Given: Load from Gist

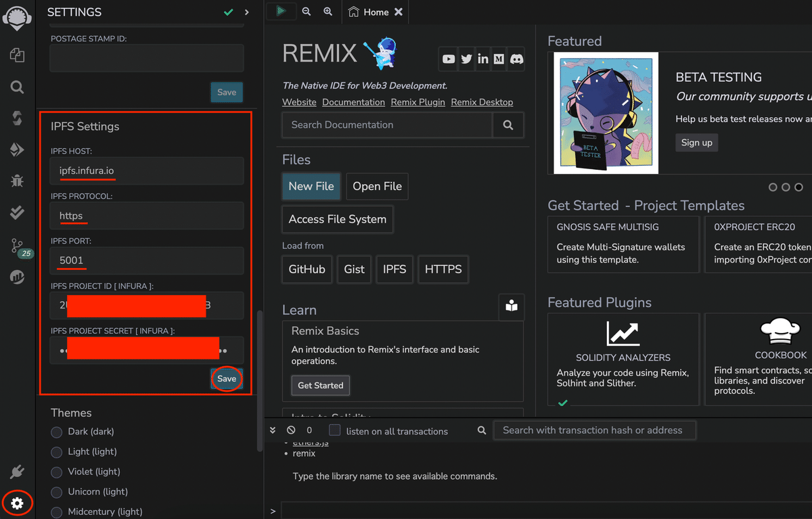Looking at the screenshot, I should (x=354, y=269).
